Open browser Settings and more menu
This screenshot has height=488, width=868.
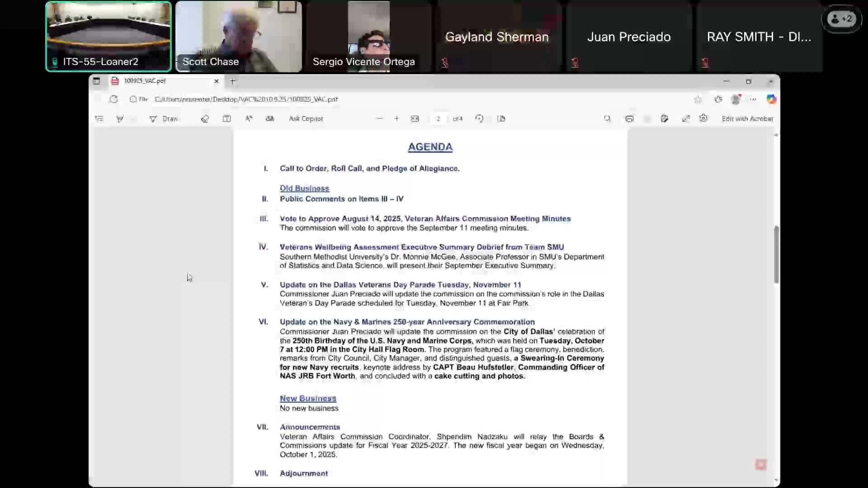click(x=753, y=99)
